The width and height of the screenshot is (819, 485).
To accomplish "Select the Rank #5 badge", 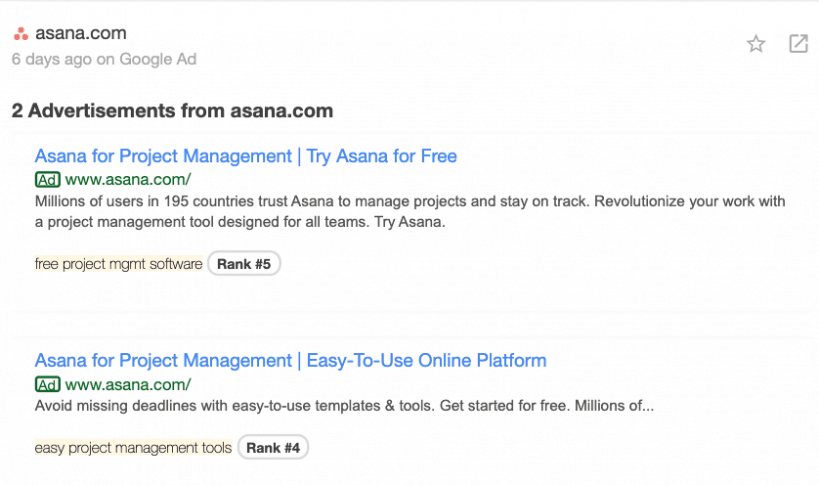I will tap(244, 264).
